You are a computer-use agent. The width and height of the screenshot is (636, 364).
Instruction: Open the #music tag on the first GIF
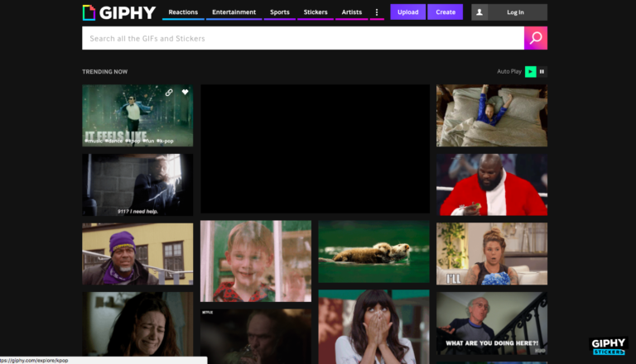94,141
